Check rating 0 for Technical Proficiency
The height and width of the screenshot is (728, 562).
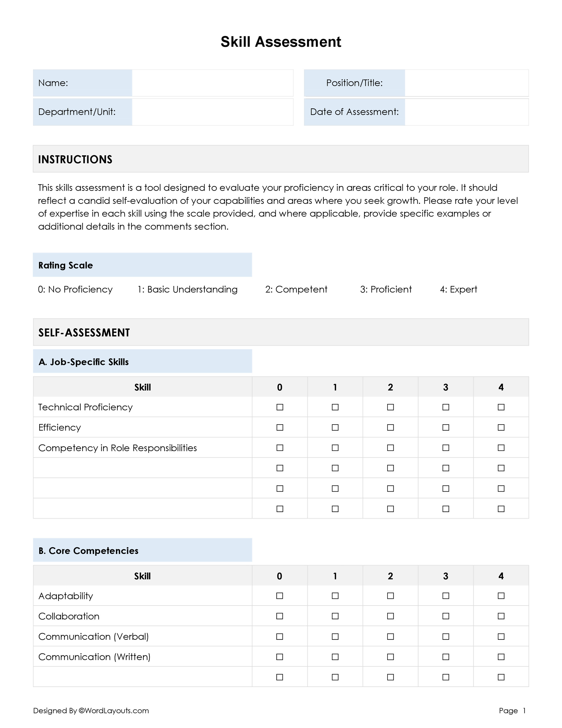[280, 407]
